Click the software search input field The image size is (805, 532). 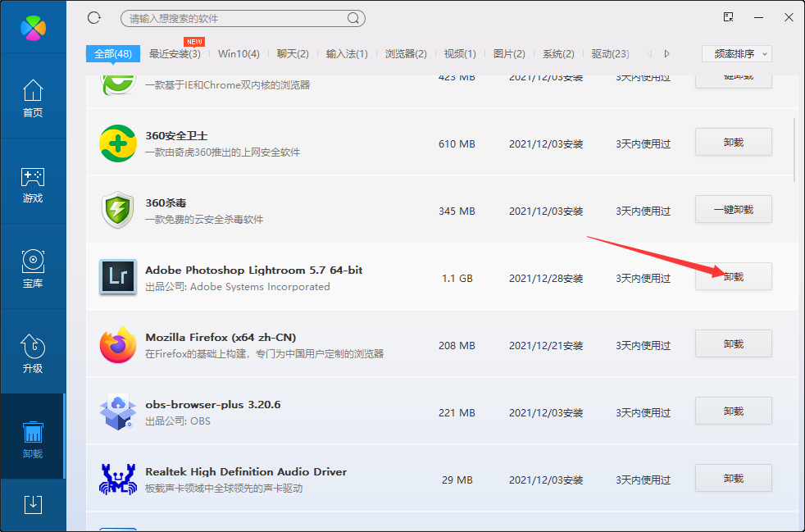point(243,19)
